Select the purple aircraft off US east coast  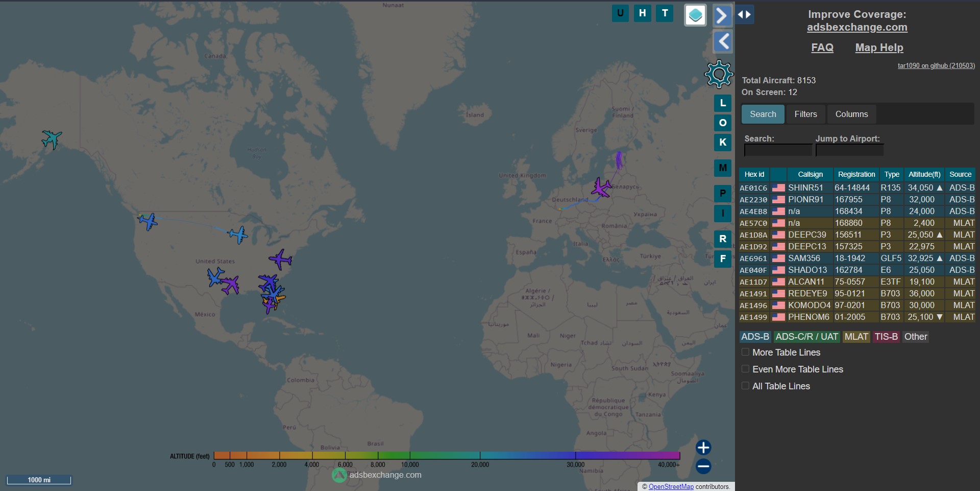280,259
